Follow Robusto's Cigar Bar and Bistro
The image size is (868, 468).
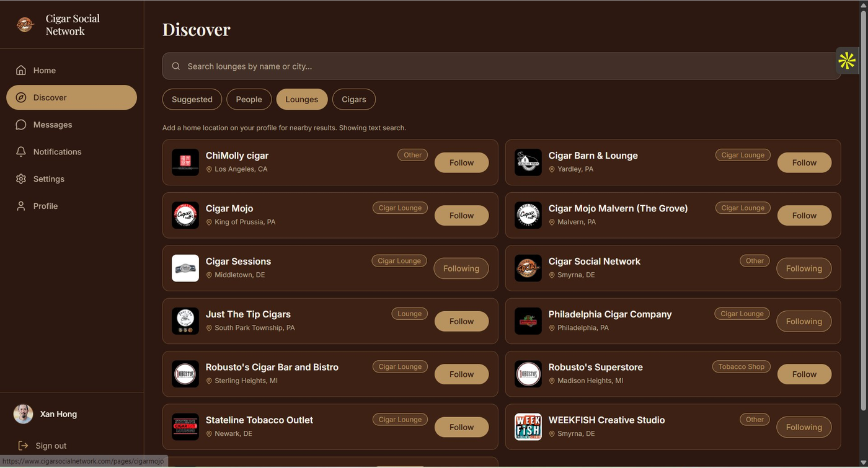click(461, 374)
